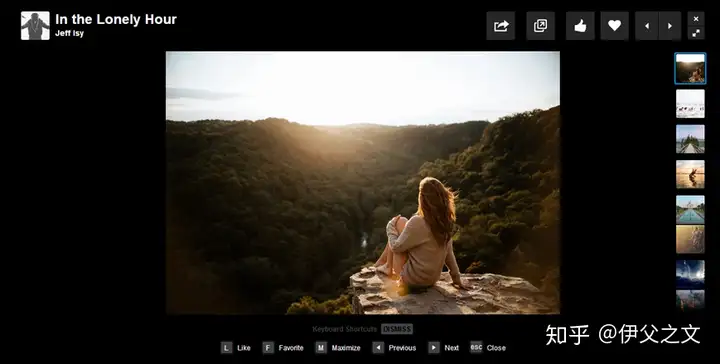
Task: Visit photographer Jeff Isy's profile link
Action: (x=69, y=34)
